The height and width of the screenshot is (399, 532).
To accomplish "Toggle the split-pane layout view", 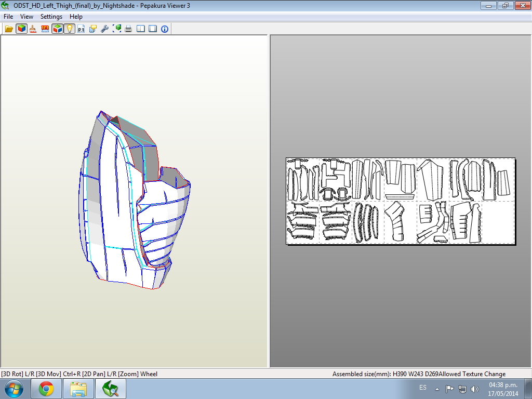I will pyautogui.click(x=140, y=29).
